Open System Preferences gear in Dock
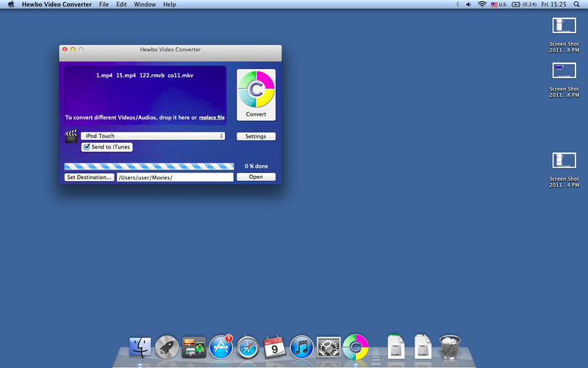 329,347
